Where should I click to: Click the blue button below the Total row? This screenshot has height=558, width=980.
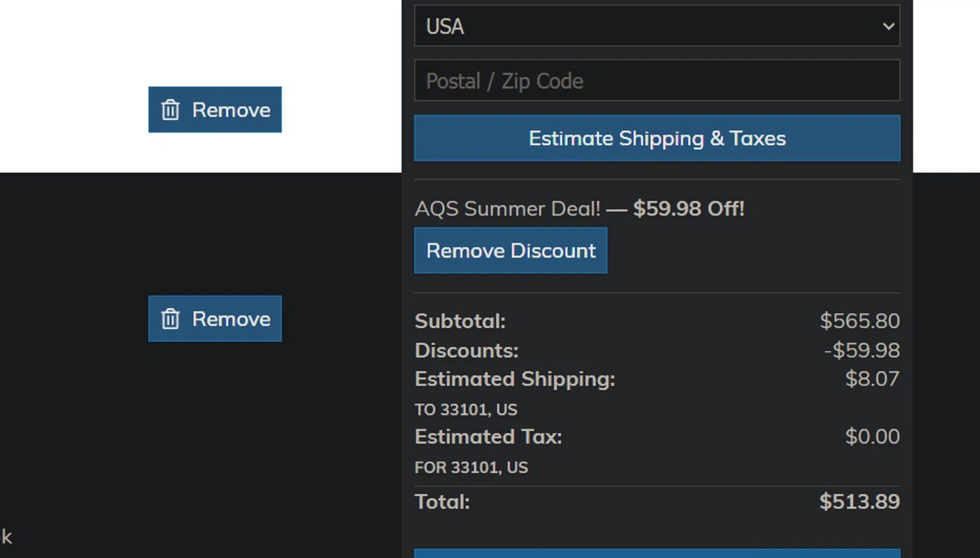pos(657,553)
